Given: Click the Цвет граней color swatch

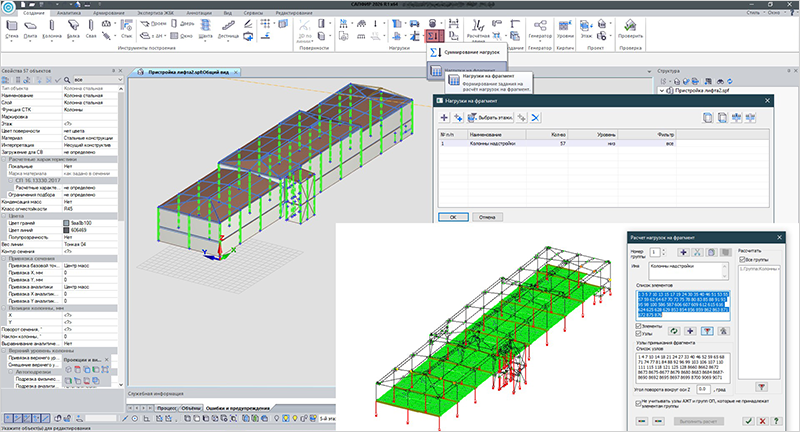Looking at the screenshot, I should [x=66, y=223].
